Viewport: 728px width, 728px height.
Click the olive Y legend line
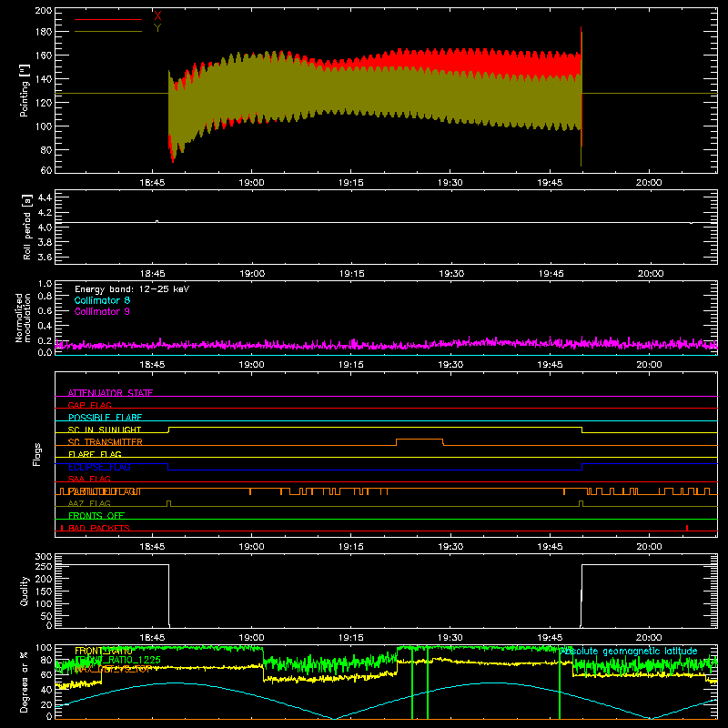pyautogui.click(x=108, y=31)
